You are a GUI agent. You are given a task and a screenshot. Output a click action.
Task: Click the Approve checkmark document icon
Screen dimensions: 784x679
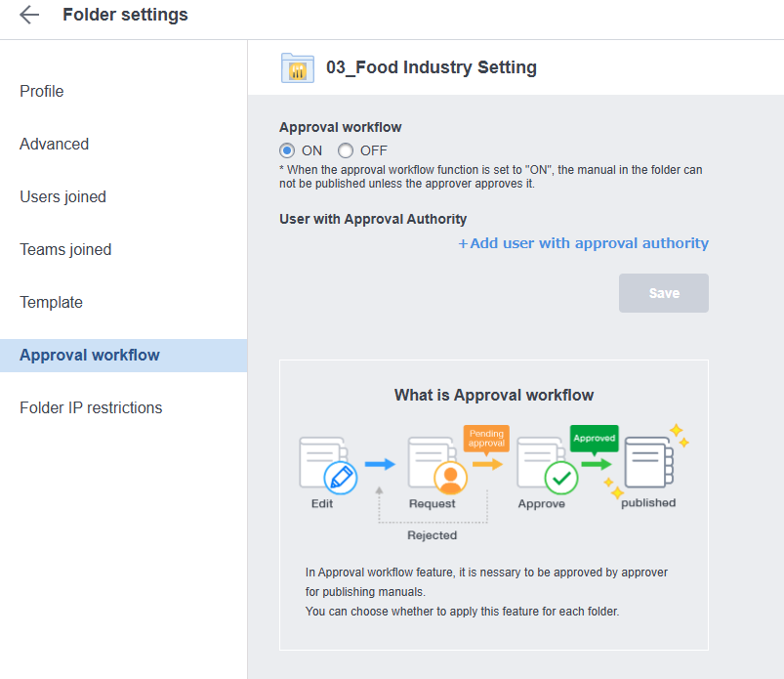pos(547,466)
